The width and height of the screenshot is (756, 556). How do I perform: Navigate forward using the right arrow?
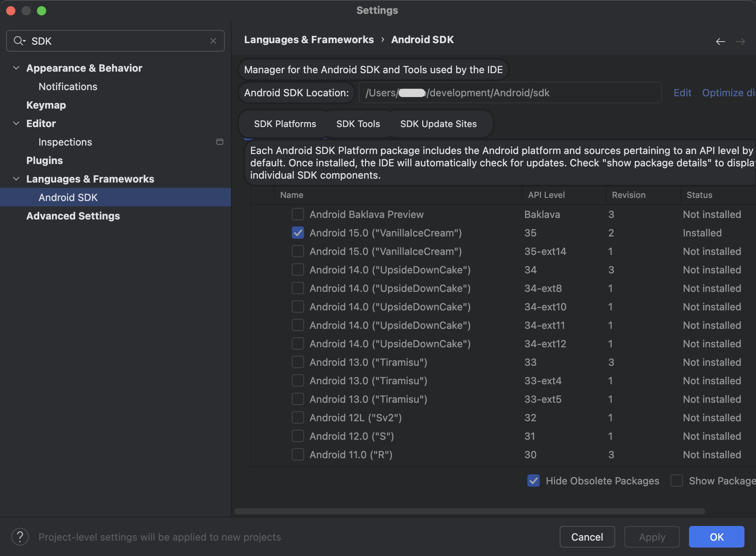point(741,42)
